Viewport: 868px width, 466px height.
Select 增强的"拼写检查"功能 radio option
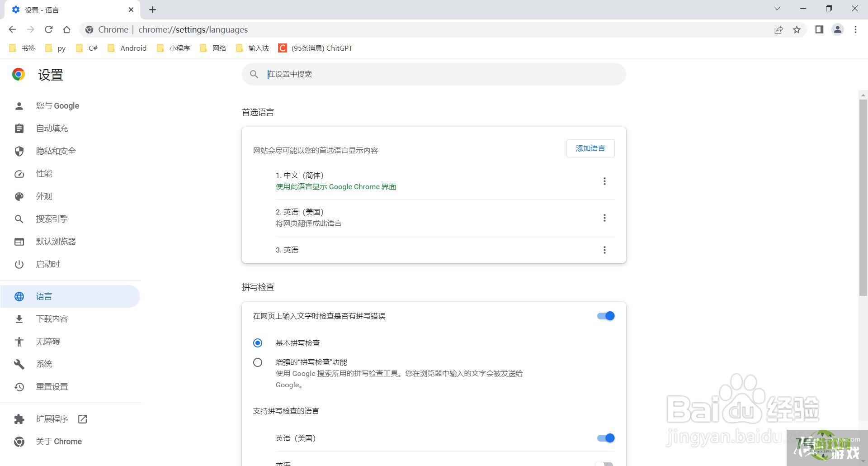258,362
